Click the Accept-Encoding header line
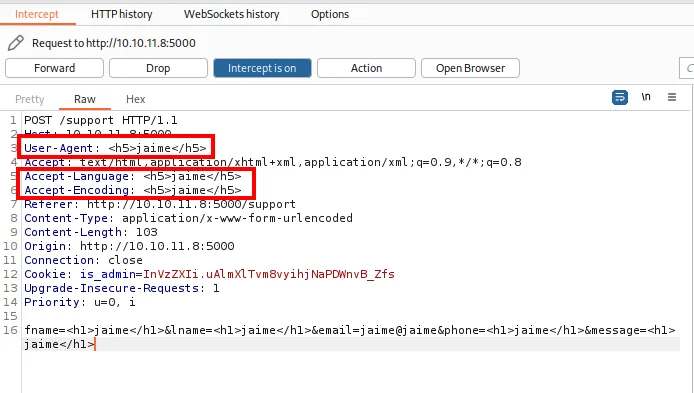Image resolution: width=694 pixels, height=393 pixels. (x=133, y=190)
